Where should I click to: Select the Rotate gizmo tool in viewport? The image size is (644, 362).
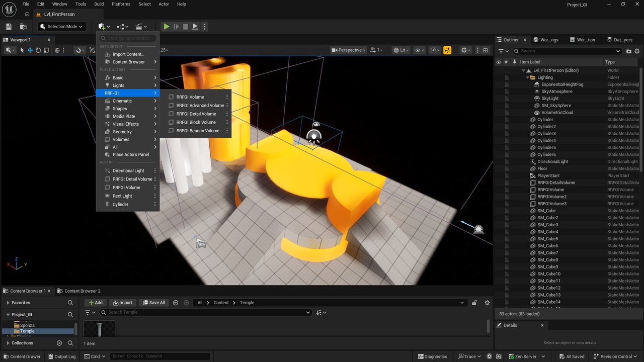(38, 50)
